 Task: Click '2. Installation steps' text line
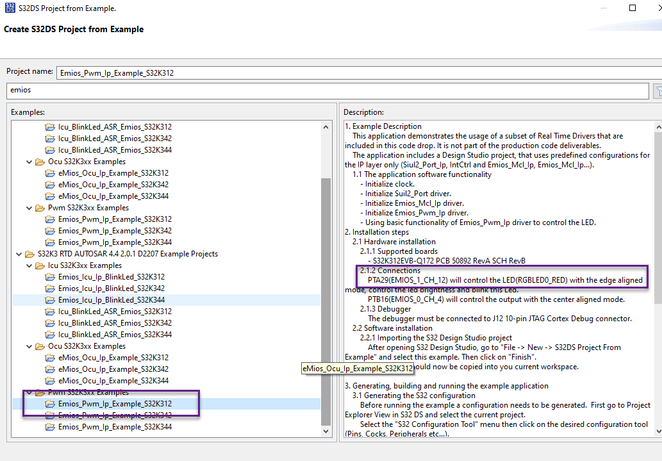coord(377,232)
